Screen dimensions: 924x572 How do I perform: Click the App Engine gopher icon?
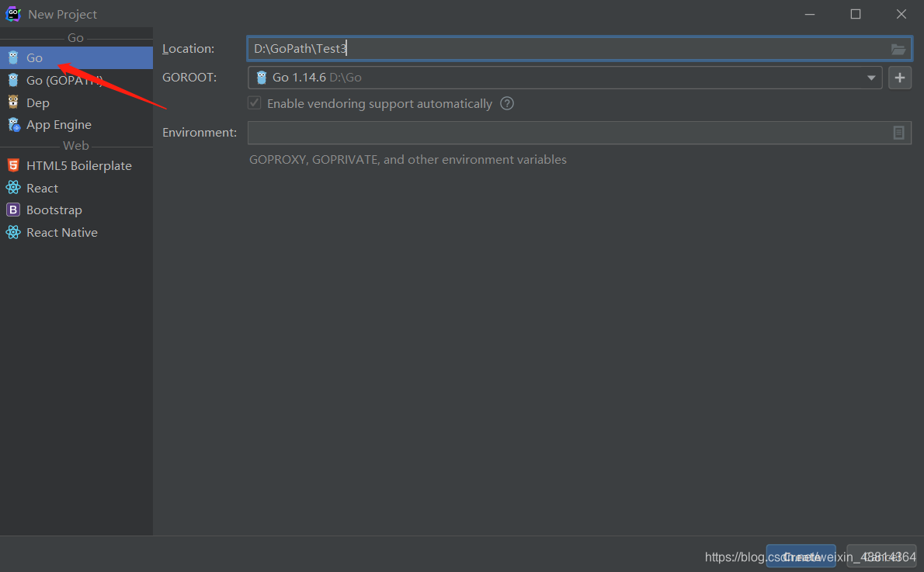(x=13, y=124)
